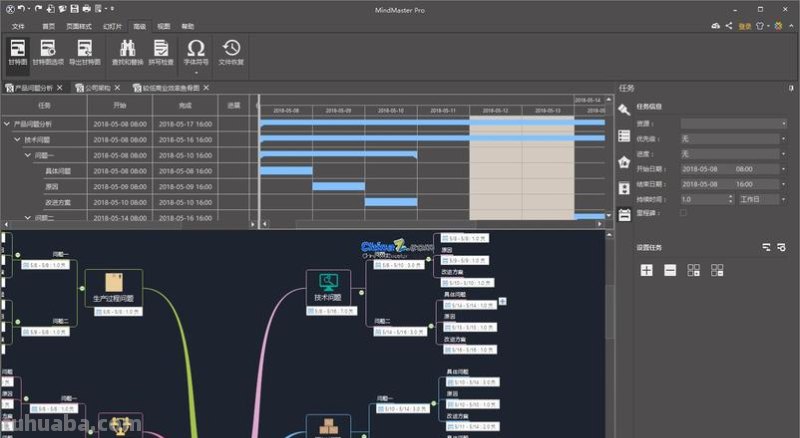Screen dimensions: 800x438
Task: Click the save disk icon in title bar
Action: 74,9
